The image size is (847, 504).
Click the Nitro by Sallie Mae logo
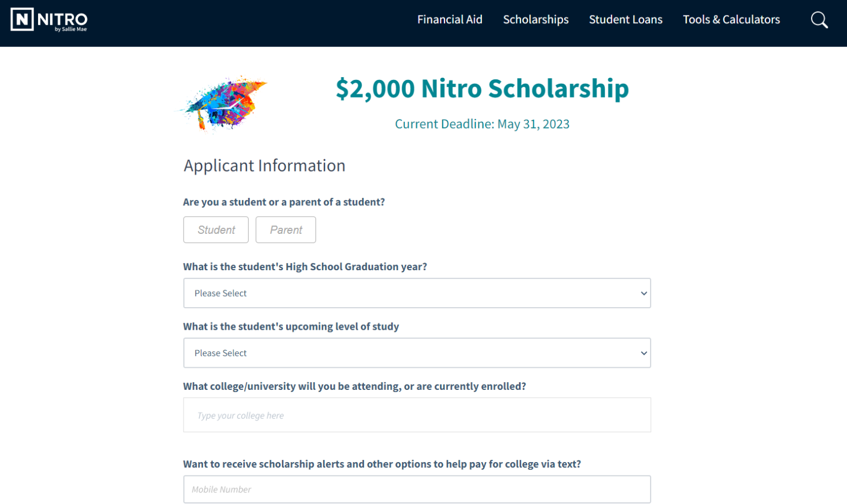[x=49, y=20]
